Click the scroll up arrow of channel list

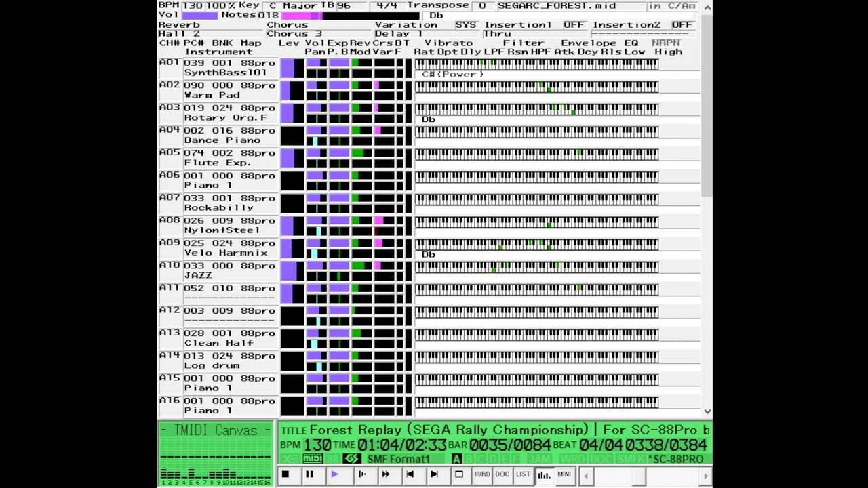708,7
